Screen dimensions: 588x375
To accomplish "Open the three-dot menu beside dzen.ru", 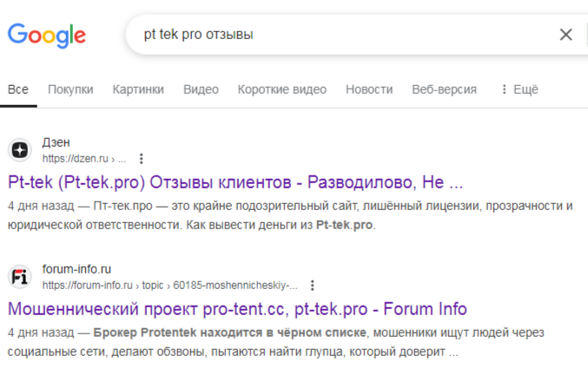I will pyautogui.click(x=142, y=159).
